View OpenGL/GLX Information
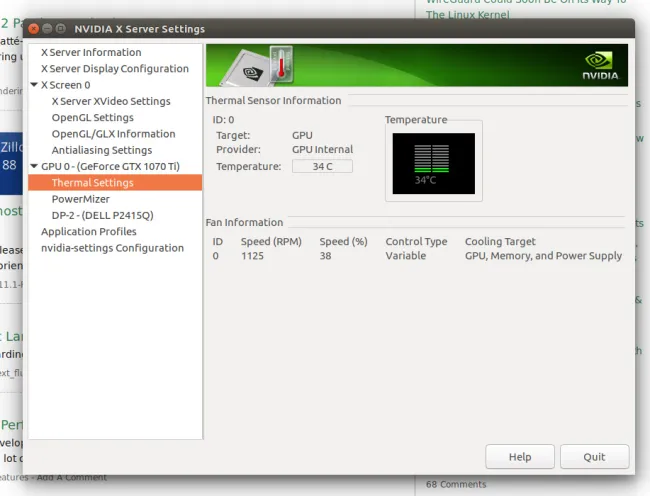Viewport: 650px width, 496px height. [x=113, y=134]
